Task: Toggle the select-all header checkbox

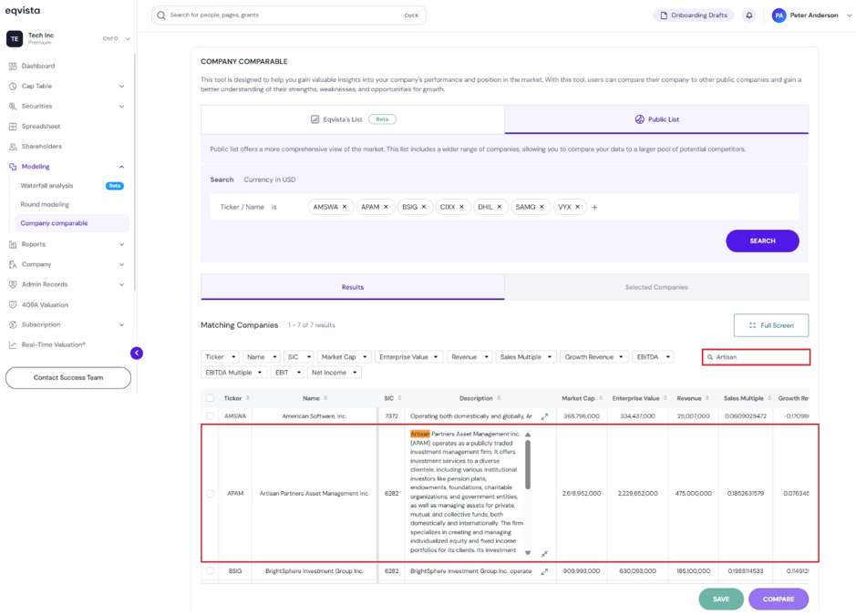Action: tap(211, 398)
